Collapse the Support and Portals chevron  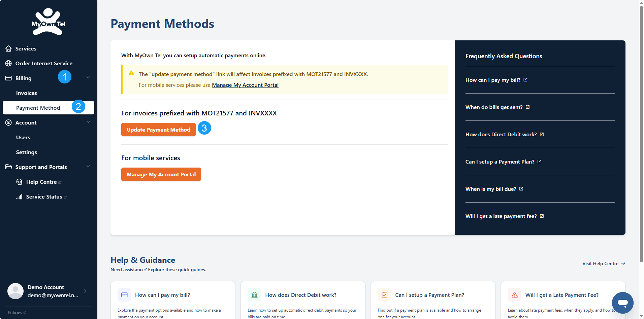pyautogui.click(x=88, y=166)
